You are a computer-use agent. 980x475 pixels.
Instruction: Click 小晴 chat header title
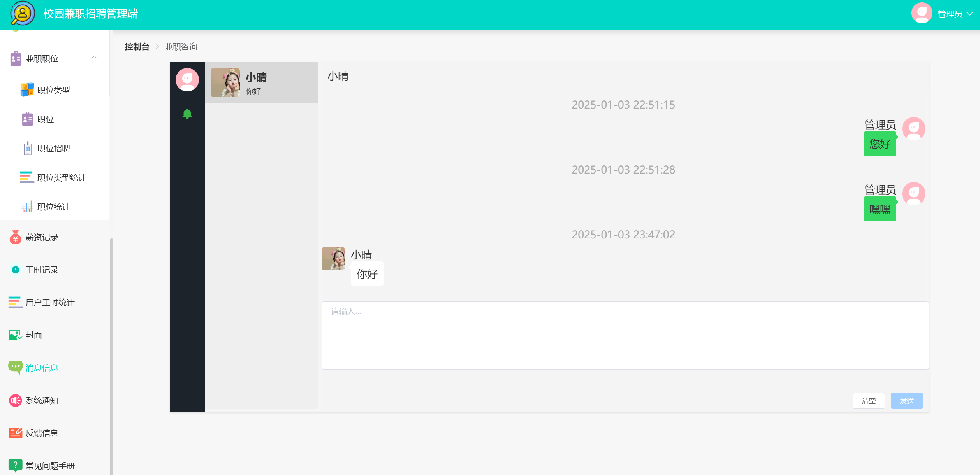click(338, 76)
